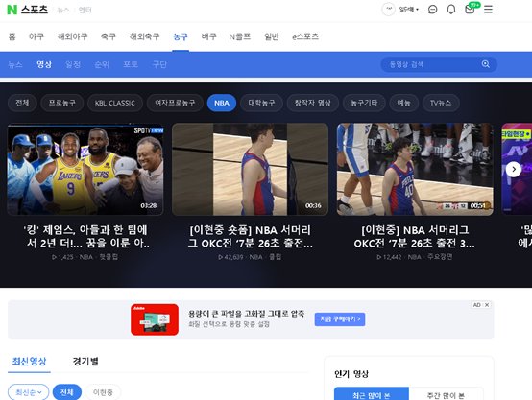Switch to the 경기별 tab

(x=85, y=362)
